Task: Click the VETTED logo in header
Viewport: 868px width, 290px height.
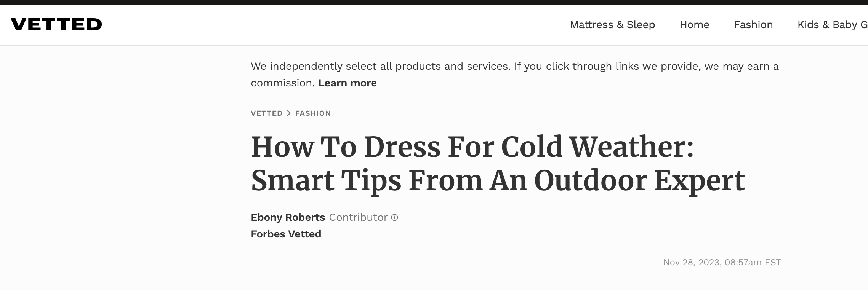Action: point(56,25)
